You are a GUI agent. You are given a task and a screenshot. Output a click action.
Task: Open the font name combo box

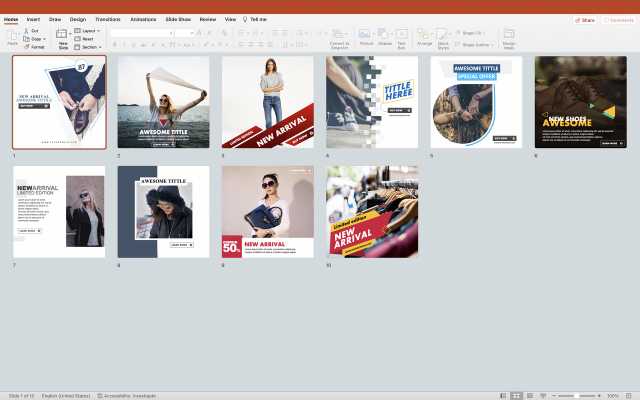coord(141,32)
